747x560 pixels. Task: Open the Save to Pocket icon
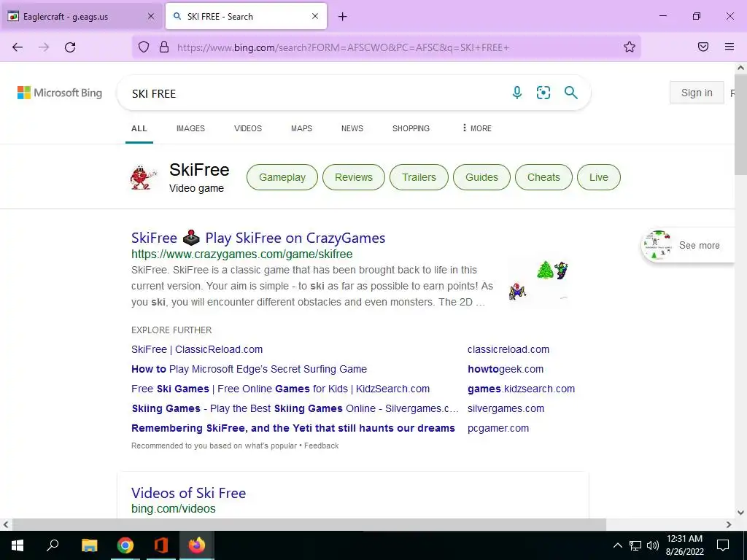(x=703, y=47)
